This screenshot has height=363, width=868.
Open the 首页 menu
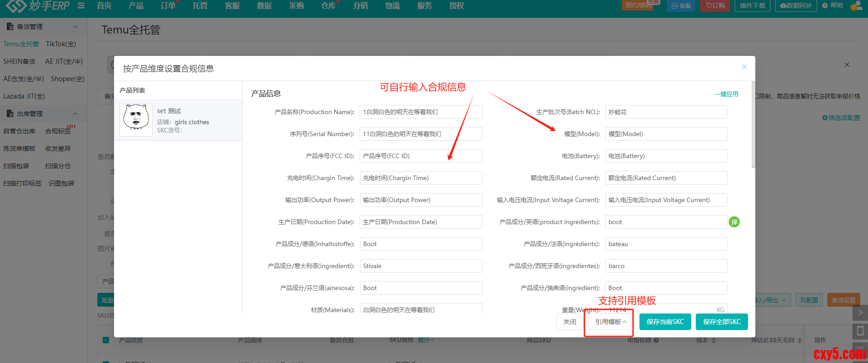pyautogui.click(x=104, y=5)
